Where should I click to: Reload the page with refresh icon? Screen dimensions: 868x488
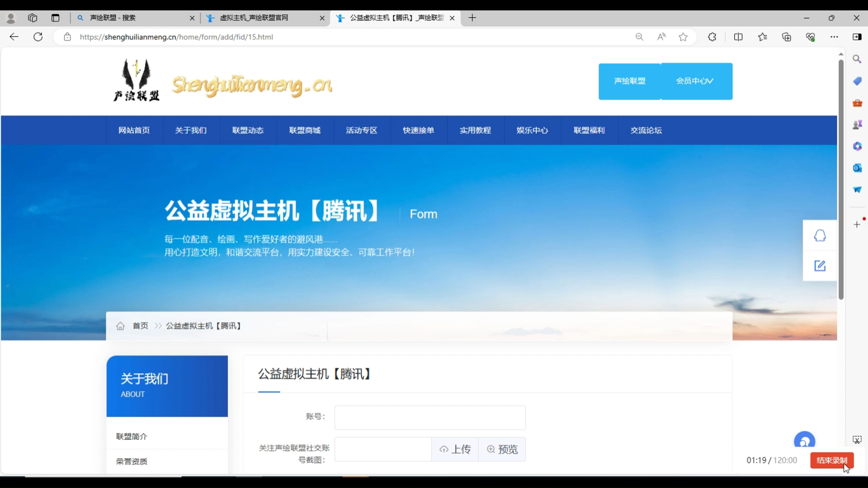38,37
